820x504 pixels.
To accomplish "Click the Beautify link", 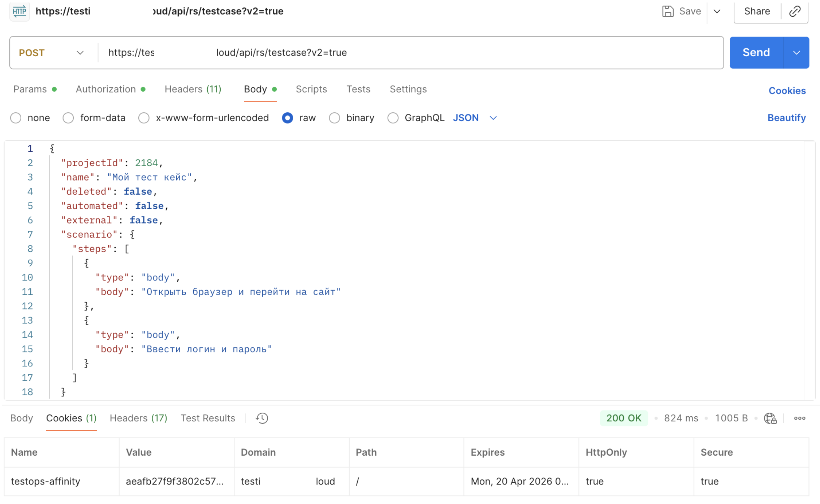I will click(x=786, y=118).
